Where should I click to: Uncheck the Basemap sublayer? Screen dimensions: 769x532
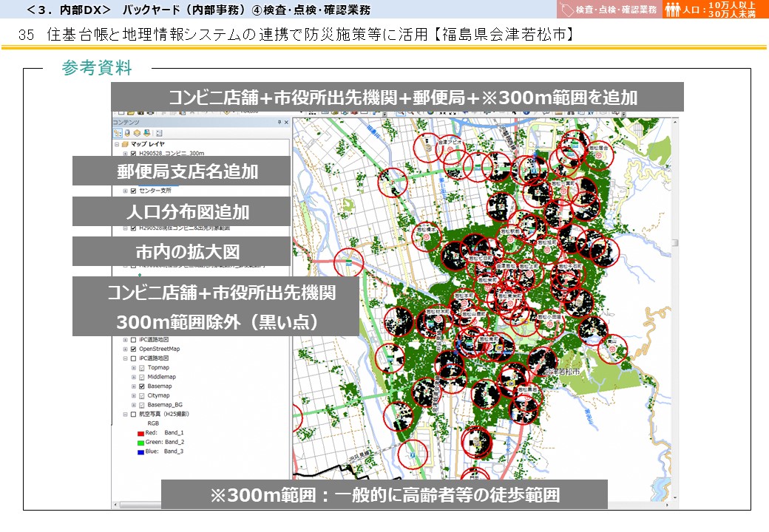tap(142, 386)
